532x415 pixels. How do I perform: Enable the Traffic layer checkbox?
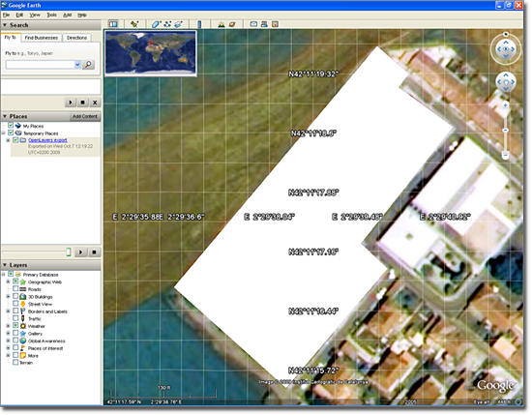15,318
